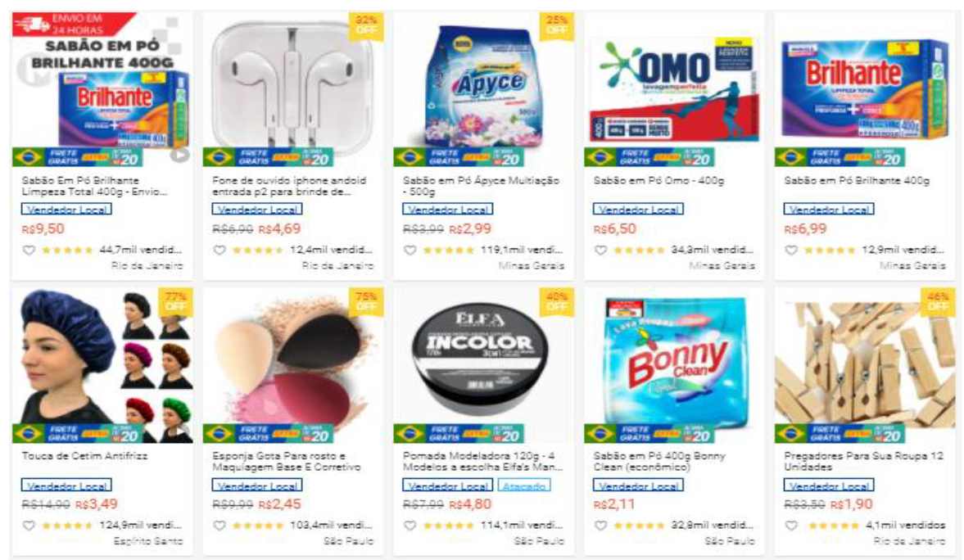Like the Sabão em Pó Omo 400g heart
The image size is (964, 560).
click(600, 251)
